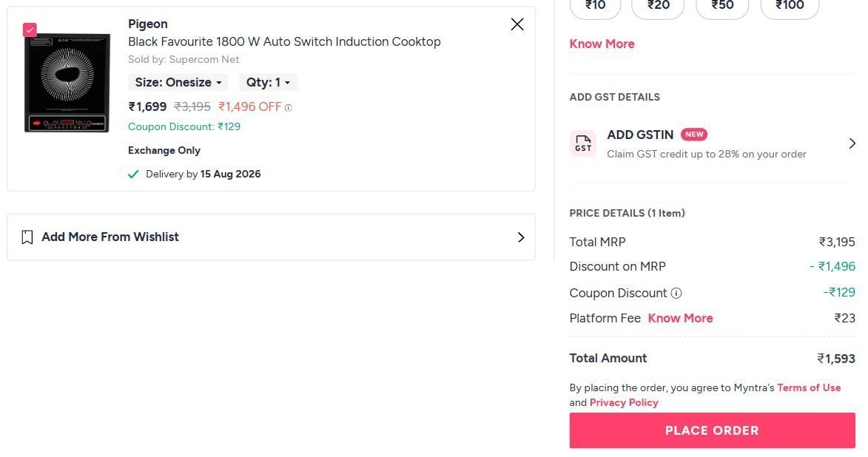Open the Qty: 1 dropdown
The height and width of the screenshot is (457, 868).
coord(268,82)
